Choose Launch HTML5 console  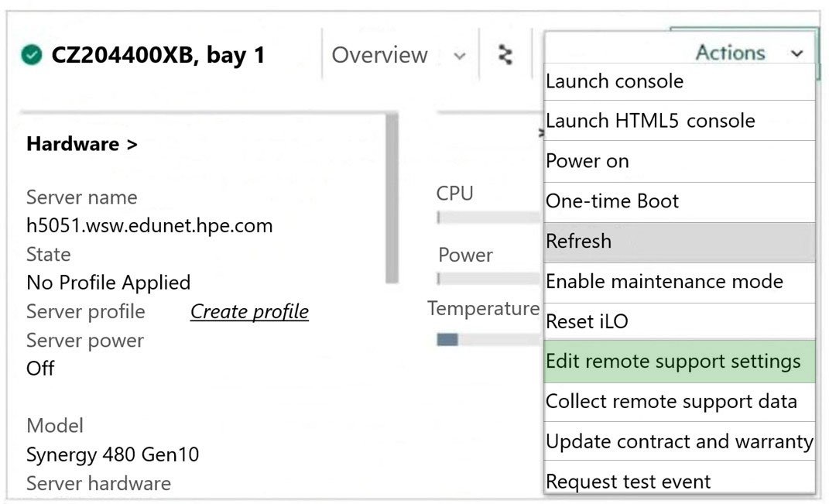click(680, 121)
